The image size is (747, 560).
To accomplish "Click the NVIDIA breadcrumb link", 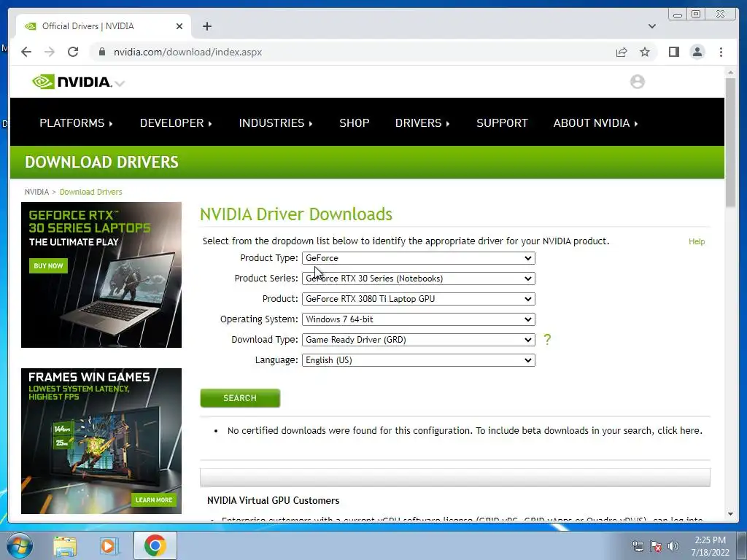I will (36, 192).
